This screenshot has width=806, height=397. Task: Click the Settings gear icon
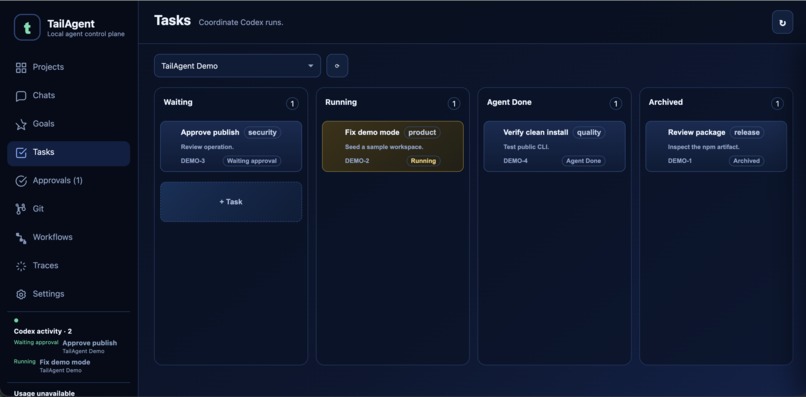click(21, 294)
